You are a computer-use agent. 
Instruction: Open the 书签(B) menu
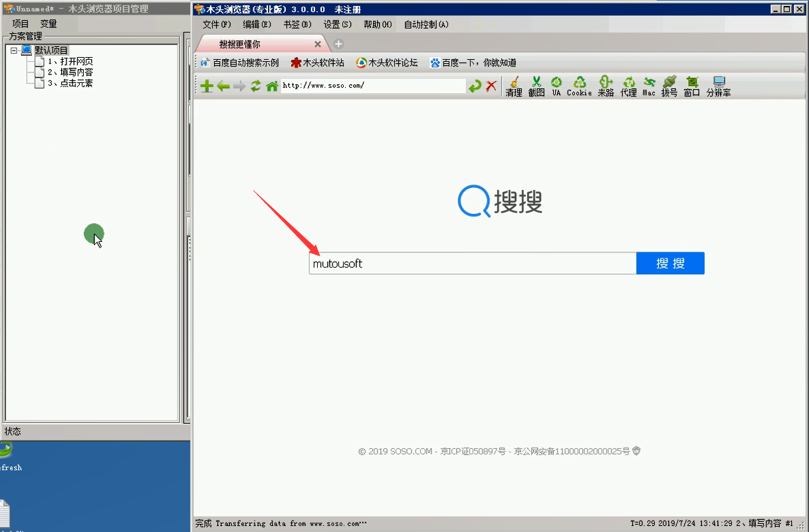tap(297, 24)
